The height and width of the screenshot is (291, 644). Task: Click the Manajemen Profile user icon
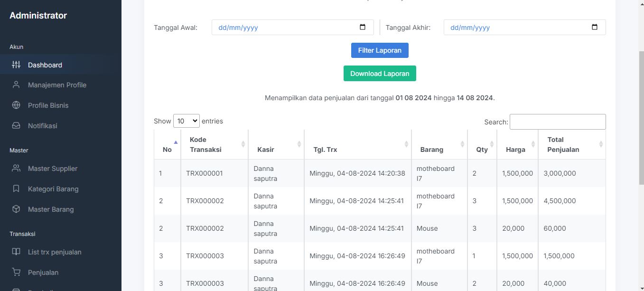[x=16, y=85]
